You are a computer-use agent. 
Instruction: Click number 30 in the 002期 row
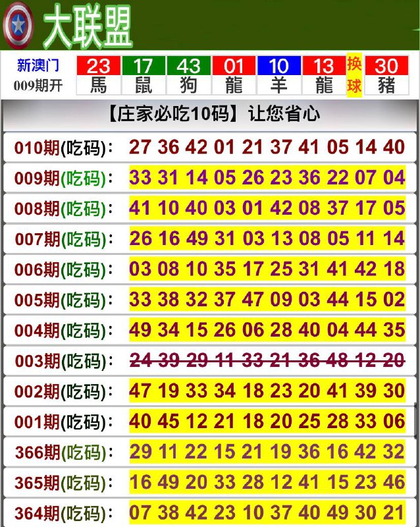[x=394, y=391]
